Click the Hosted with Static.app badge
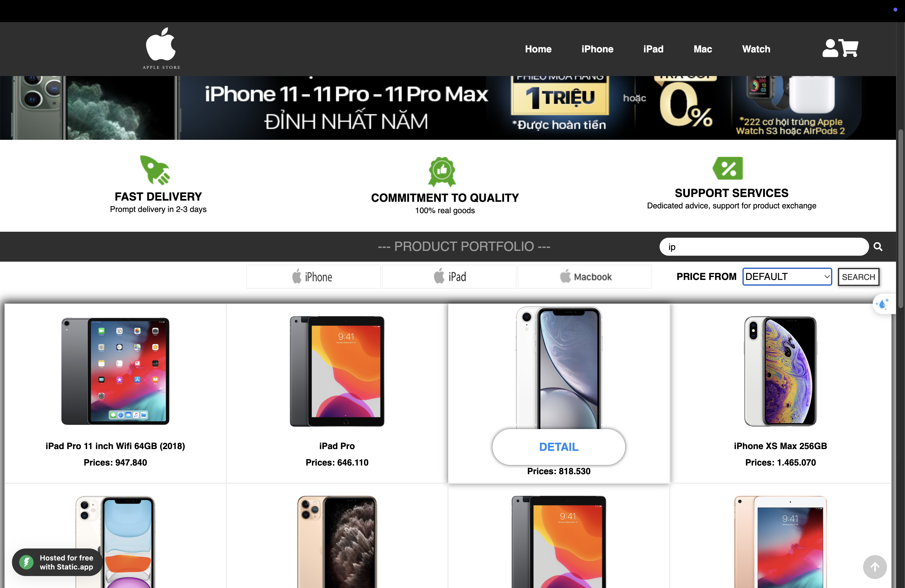This screenshot has height=588, width=905. click(57, 562)
